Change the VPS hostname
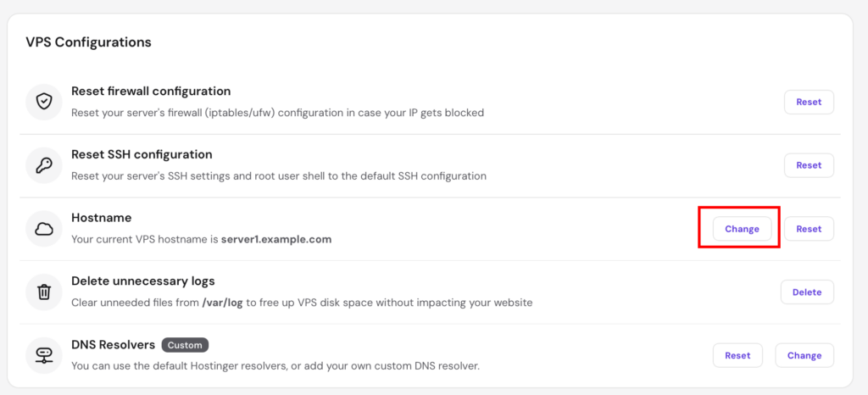This screenshot has width=868, height=395. click(x=742, y=229)
